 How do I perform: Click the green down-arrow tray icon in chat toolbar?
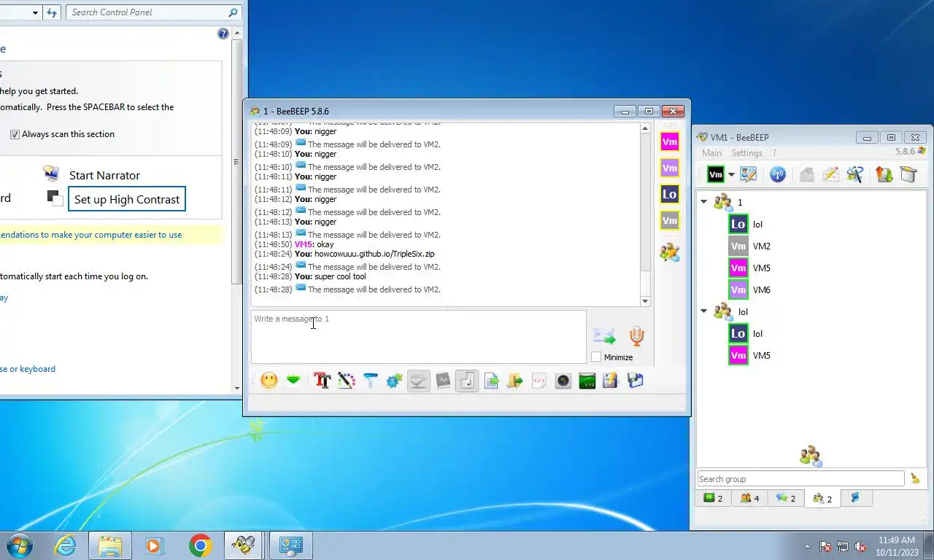tap(293, 381)
